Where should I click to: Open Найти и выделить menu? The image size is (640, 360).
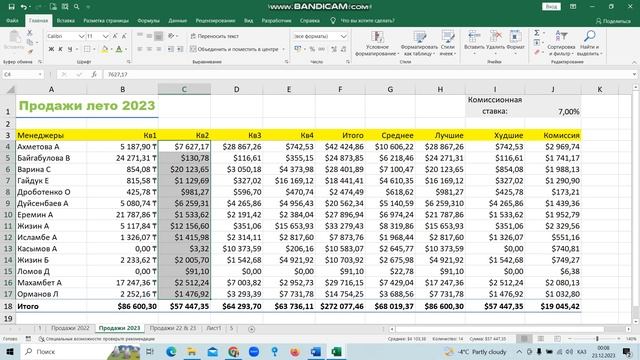(x=589, y=43)
